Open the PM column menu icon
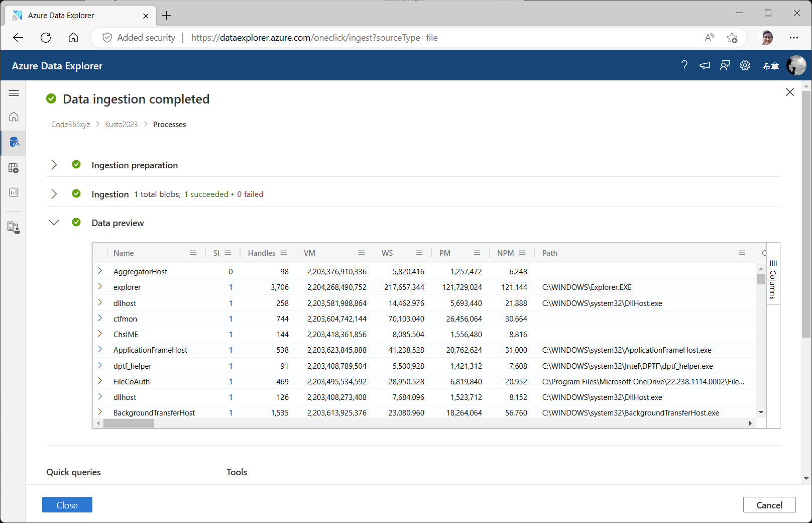Image resolution: width=812 pixels, height=523 pixels. (477, 253)
